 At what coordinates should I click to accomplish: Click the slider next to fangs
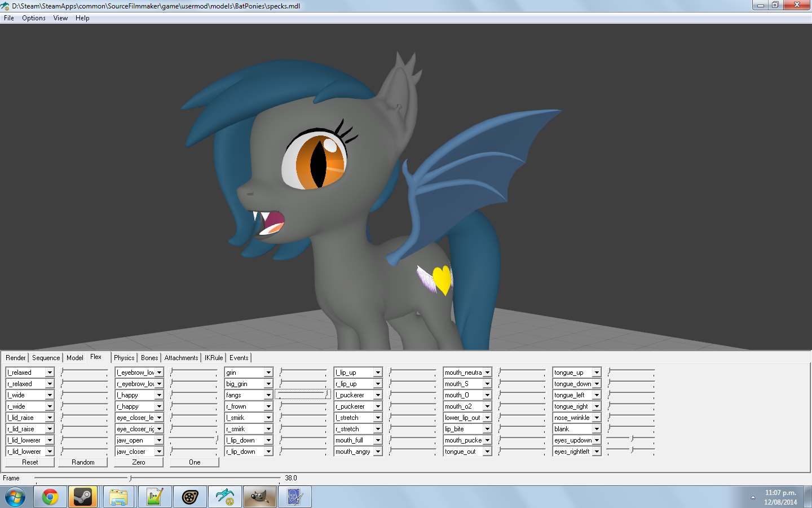pos(303,395)
